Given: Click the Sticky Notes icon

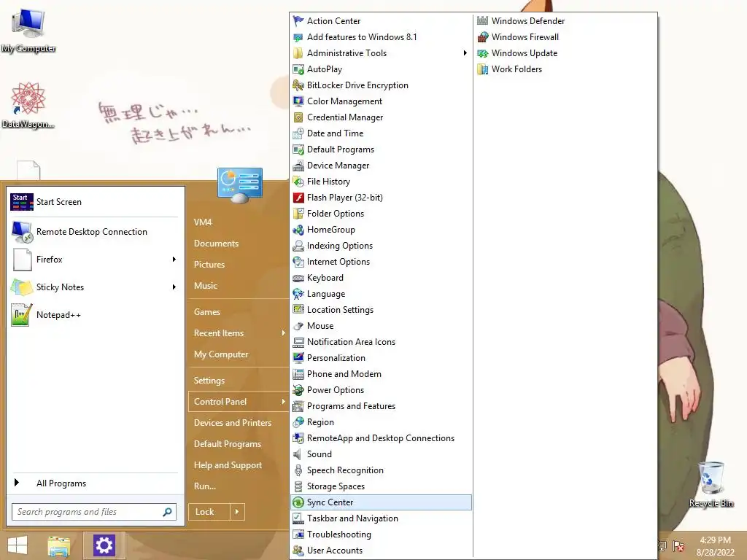Looking at the screenshot, I should point(21,287).
